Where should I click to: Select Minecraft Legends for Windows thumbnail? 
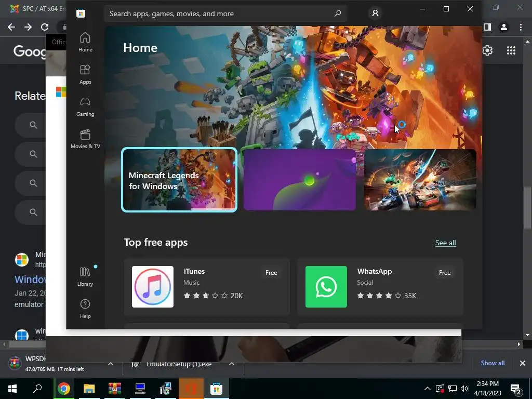pyautogui.click(x=179, y=180)
